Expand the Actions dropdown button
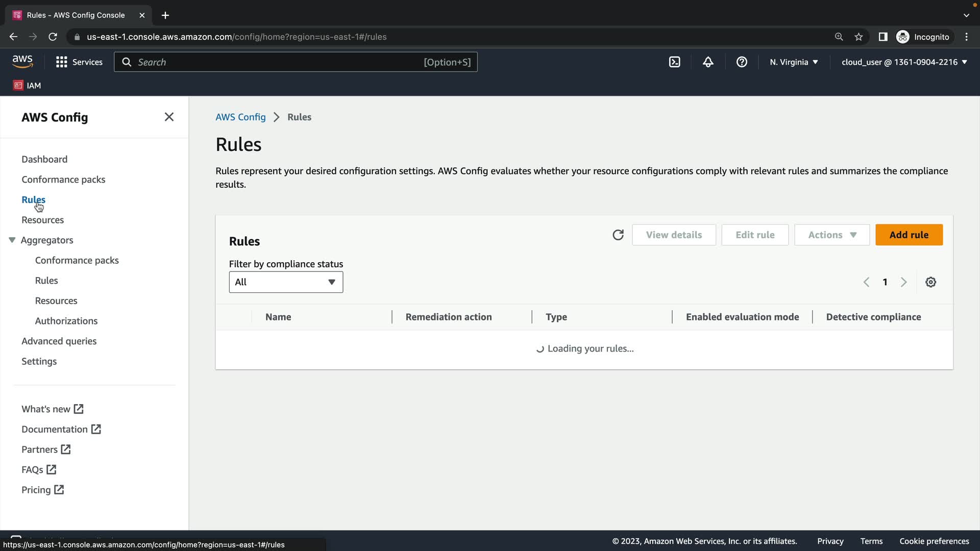This screenshot has height=551, width=980. [x=831, y=235]
